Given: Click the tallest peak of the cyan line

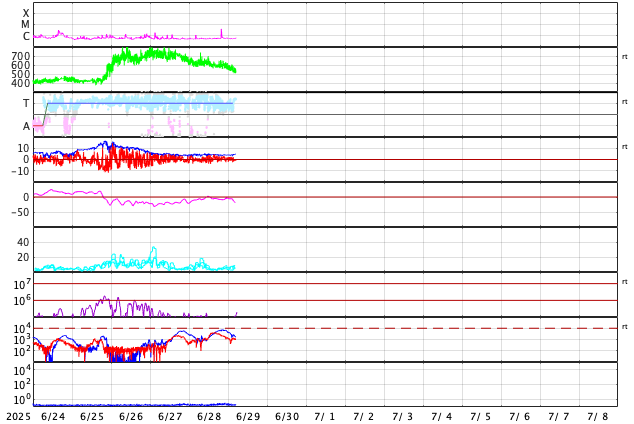Looking at the screenshot, I should click(x=154, y=247).
